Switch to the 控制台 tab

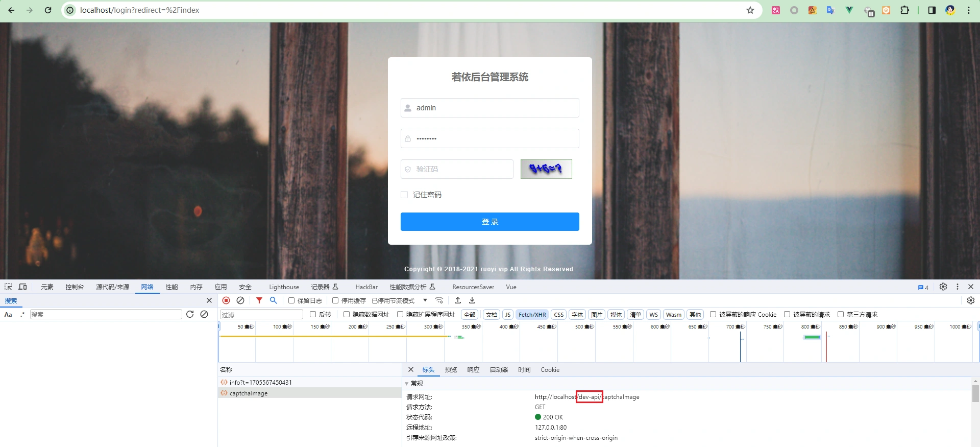pos(75,287)
